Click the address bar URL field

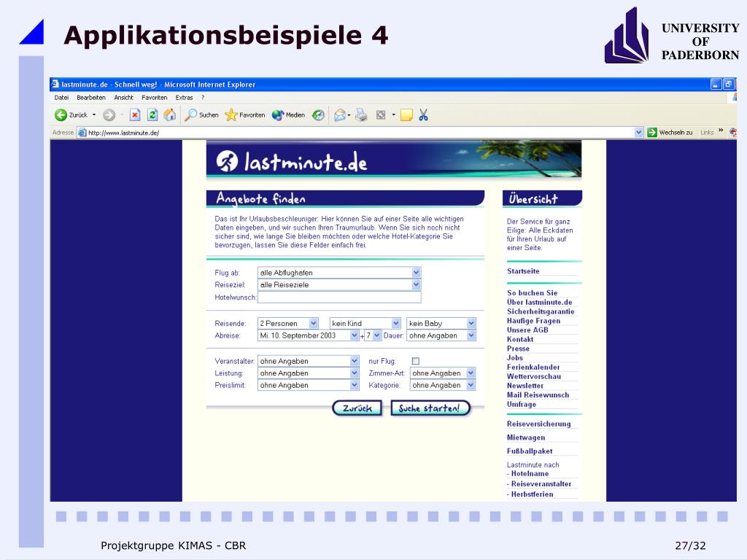pyautogui.click(x=360, y=133)
